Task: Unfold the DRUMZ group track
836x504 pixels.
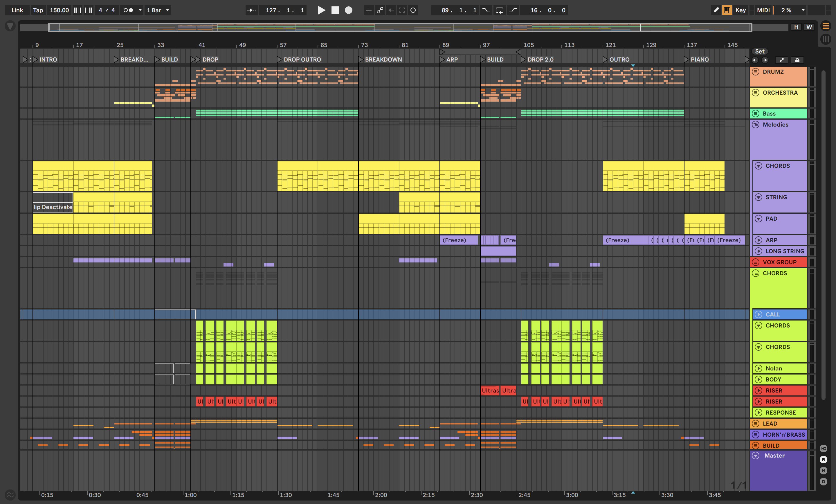Action: 756,72
